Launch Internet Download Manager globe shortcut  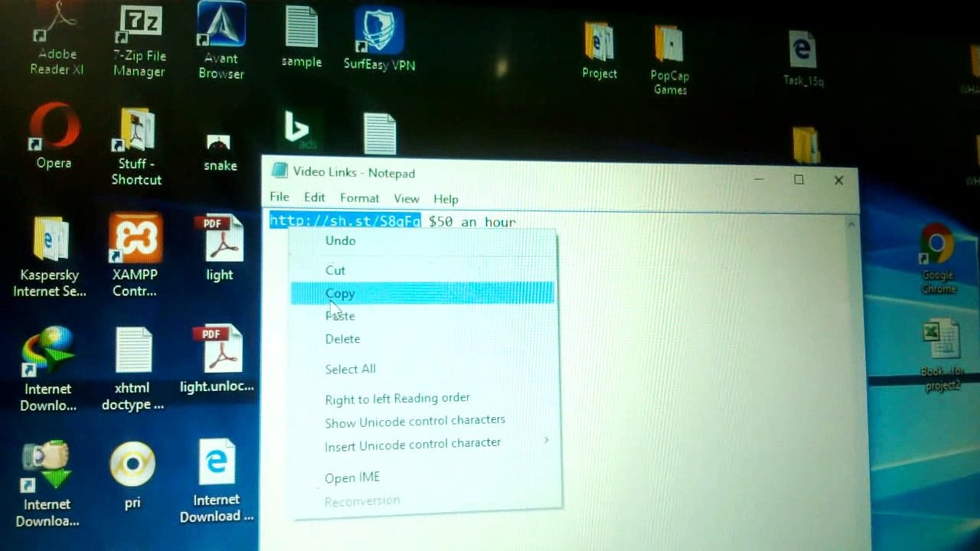pyautogui.click(x=47, y=369)
